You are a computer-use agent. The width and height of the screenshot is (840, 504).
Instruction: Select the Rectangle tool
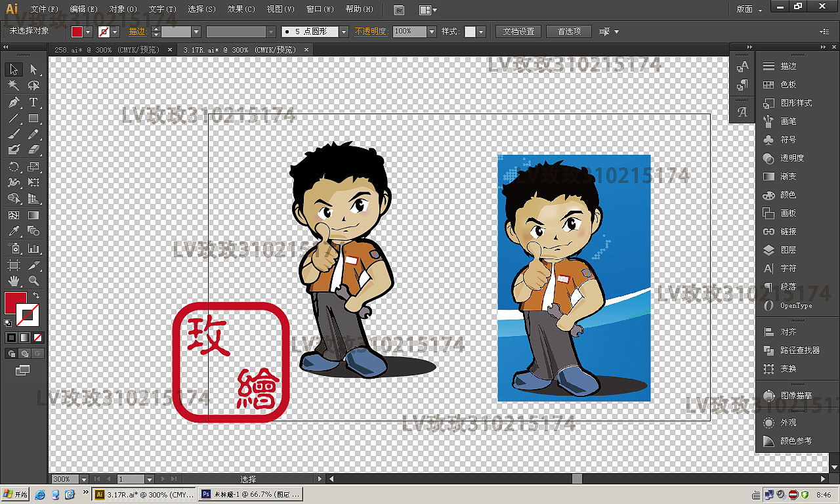pos(33,119)
